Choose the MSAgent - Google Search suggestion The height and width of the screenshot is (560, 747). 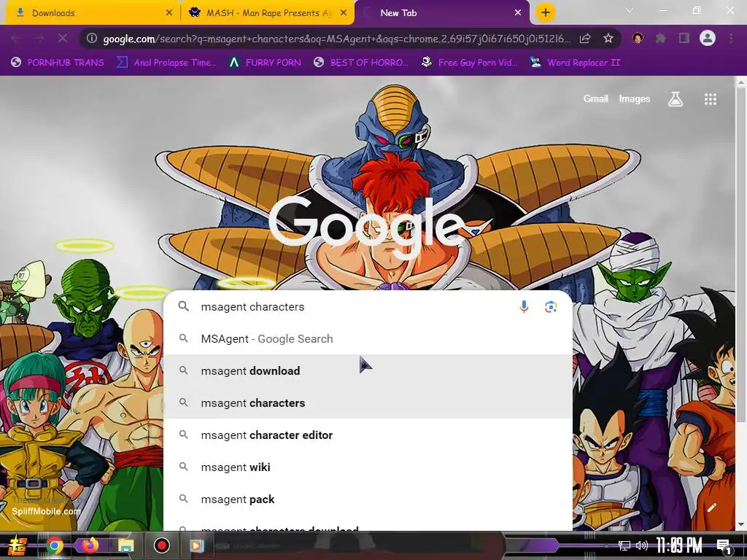[x=368, y=338]
